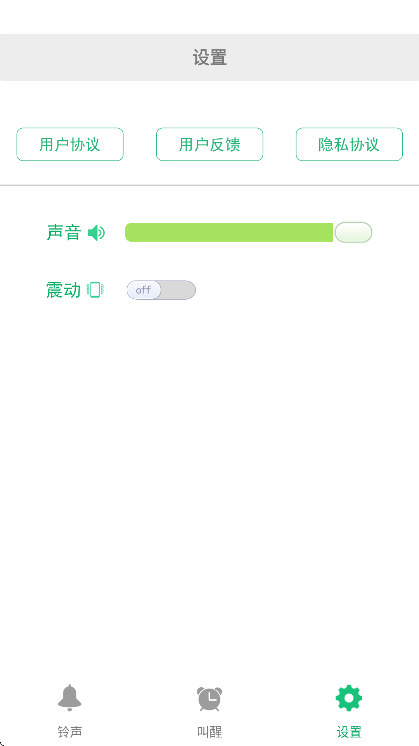419x746 pixels.
Task: Open the bell icon for ringtones
Action: coord(70,698)
